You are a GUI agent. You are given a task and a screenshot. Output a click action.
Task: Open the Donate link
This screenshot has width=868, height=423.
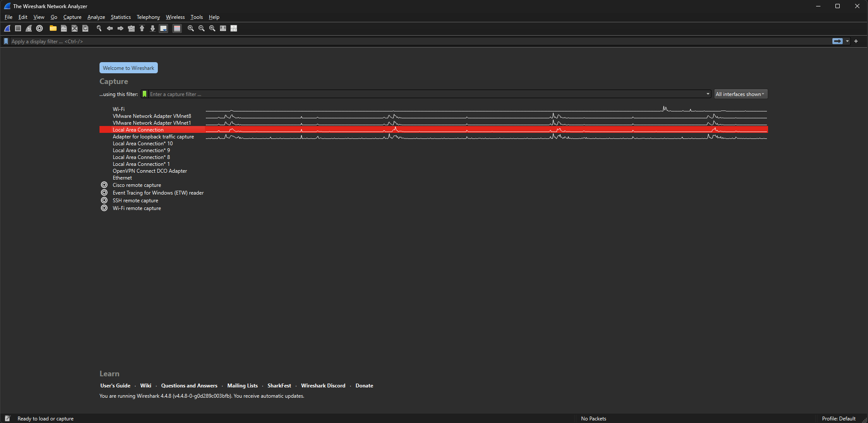click(x=364, y=386)
